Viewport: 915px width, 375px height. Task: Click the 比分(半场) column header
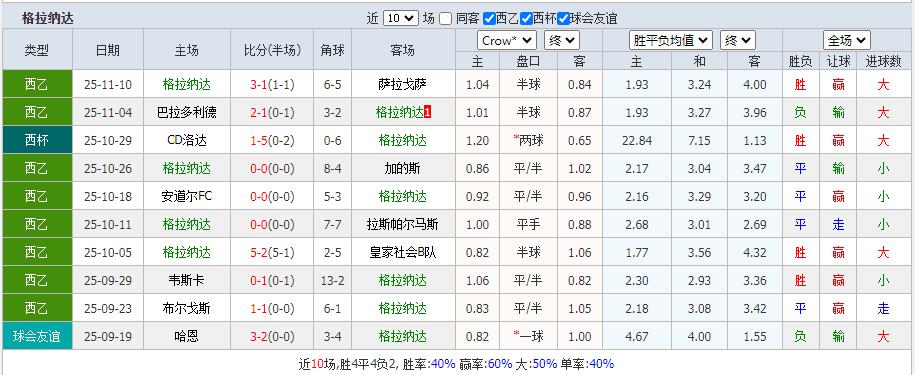click(273, 50)
